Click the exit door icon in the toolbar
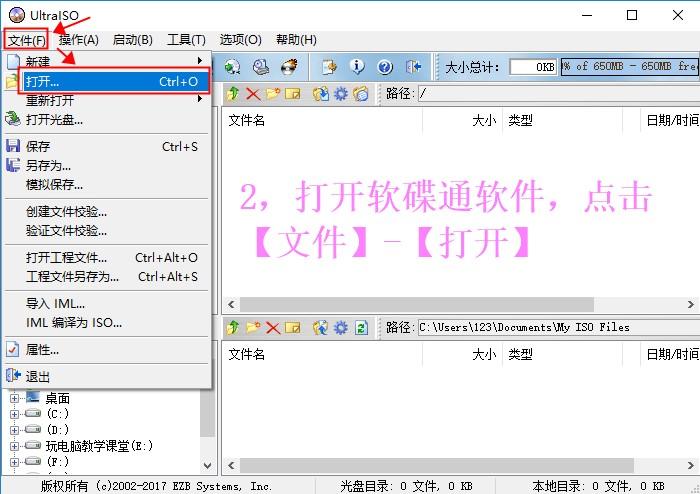This screenshot has width=700, height=494. pos(413,67)
